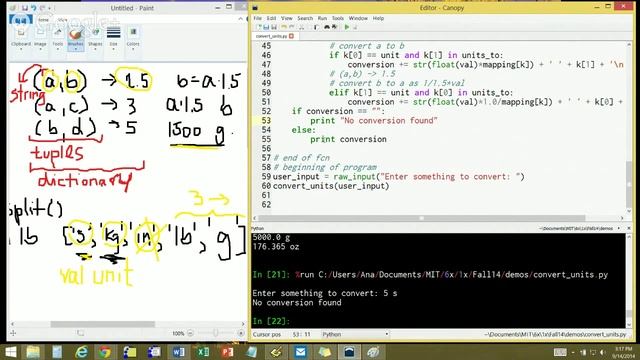Click the editor vertical scrollbar thumb in Canopy
This screenshot has width=640, height=360.
[x=629, y=184]
